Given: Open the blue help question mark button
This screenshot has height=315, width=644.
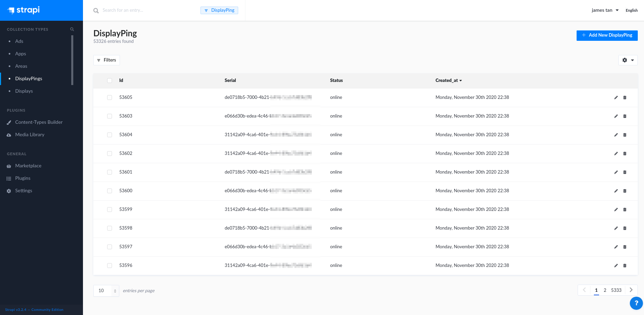Looking at the screenshot, I should click(636, 303).
